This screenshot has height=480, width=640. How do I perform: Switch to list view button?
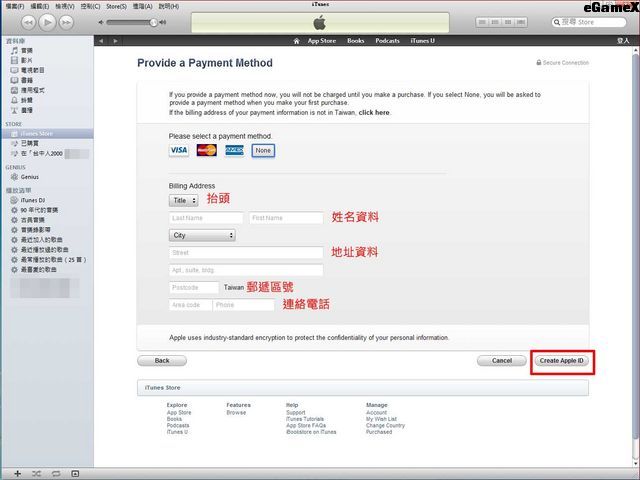482,22
